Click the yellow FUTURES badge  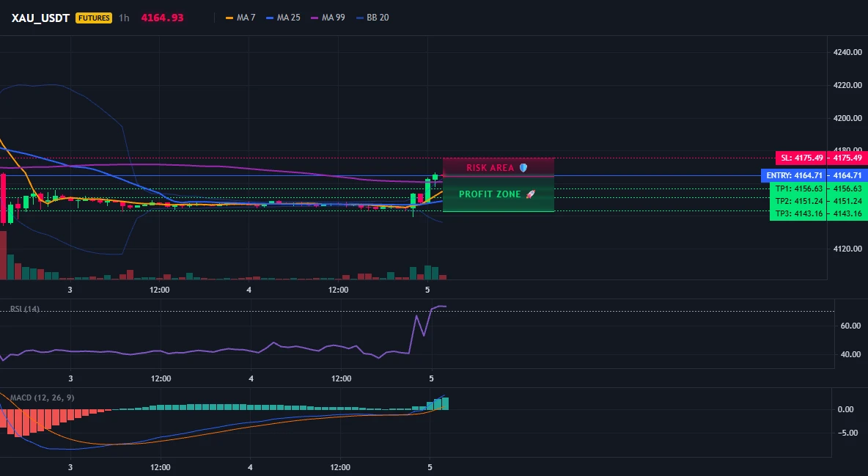pos(94,18)
